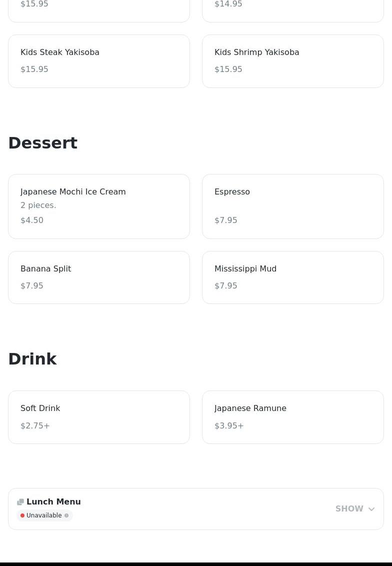Open the Soft Drink item options
The image size is (392, 566).
(99, 416)
